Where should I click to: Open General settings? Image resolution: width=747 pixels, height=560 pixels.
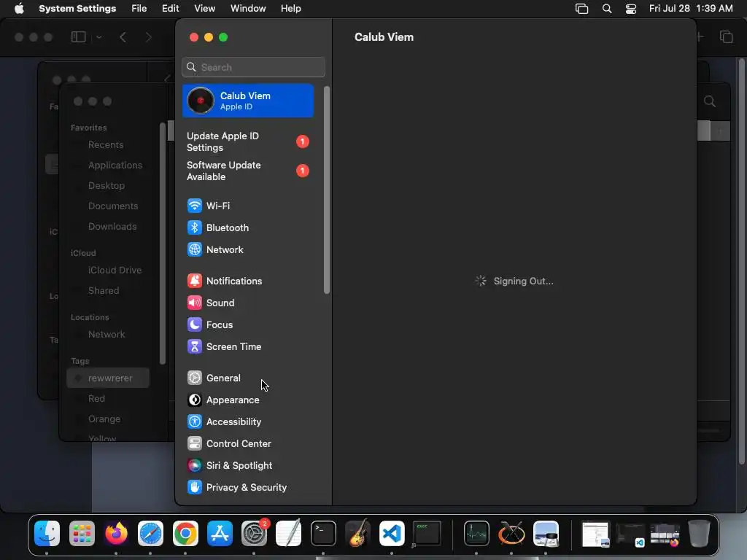[x=248, y=378]
